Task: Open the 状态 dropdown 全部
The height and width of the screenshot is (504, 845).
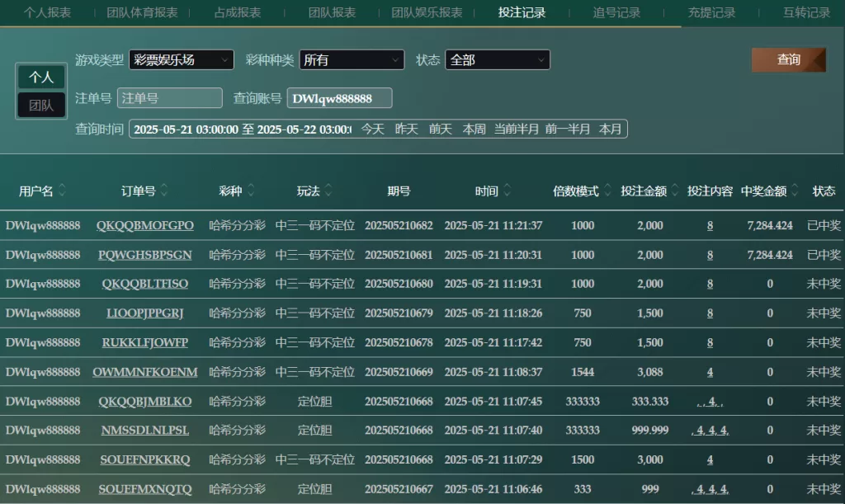Action: [x=498, y=59]
